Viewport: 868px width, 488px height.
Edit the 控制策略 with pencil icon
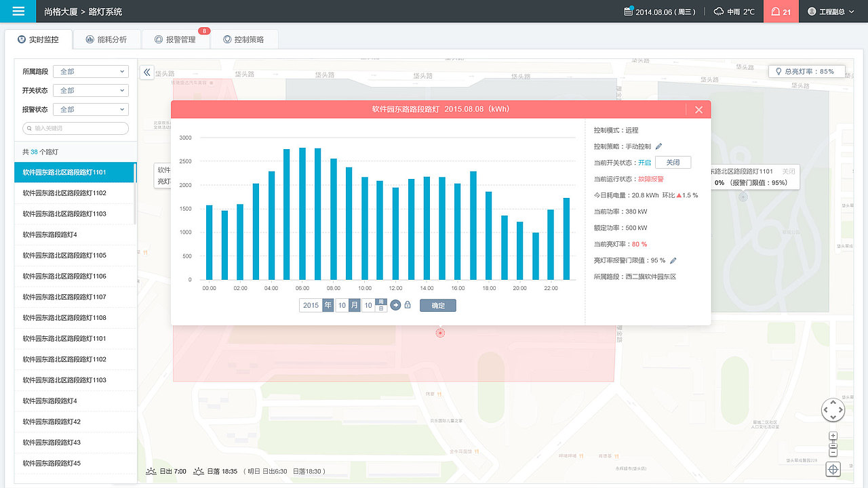pos(658,146)
